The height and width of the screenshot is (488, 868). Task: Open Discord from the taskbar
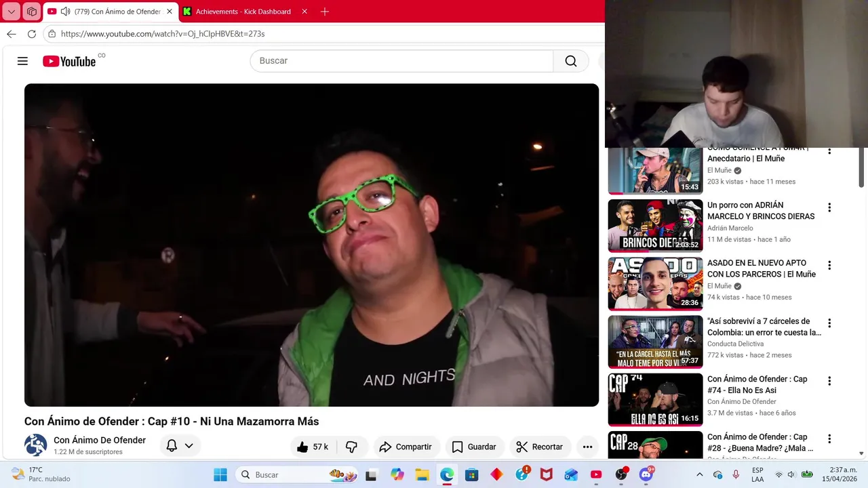tap(646, 474)
